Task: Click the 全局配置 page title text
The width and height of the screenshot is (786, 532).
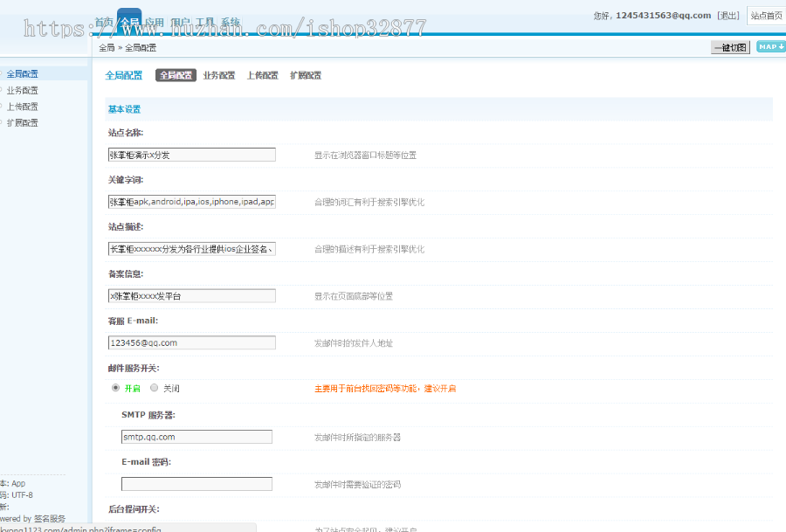Action: coord(124,75)
